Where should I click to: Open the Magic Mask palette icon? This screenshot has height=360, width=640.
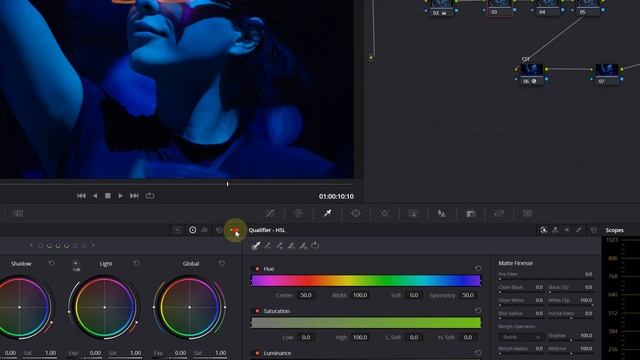[413, 213]
